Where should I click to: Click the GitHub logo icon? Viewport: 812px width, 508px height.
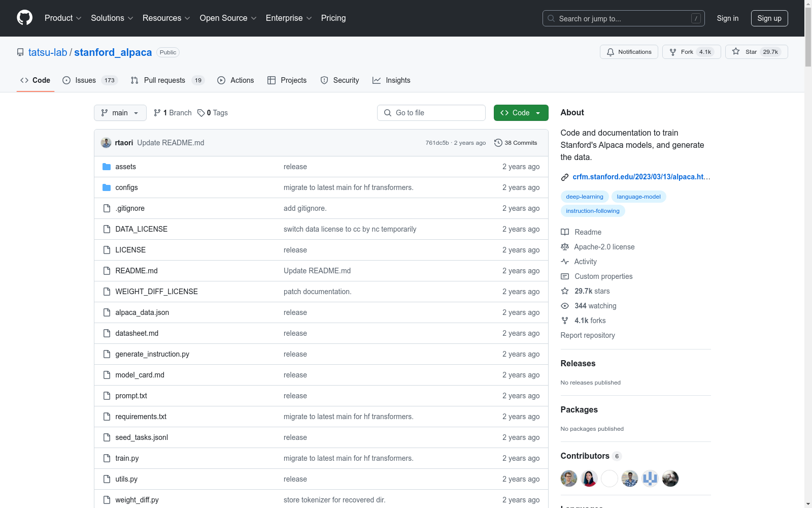24,18
